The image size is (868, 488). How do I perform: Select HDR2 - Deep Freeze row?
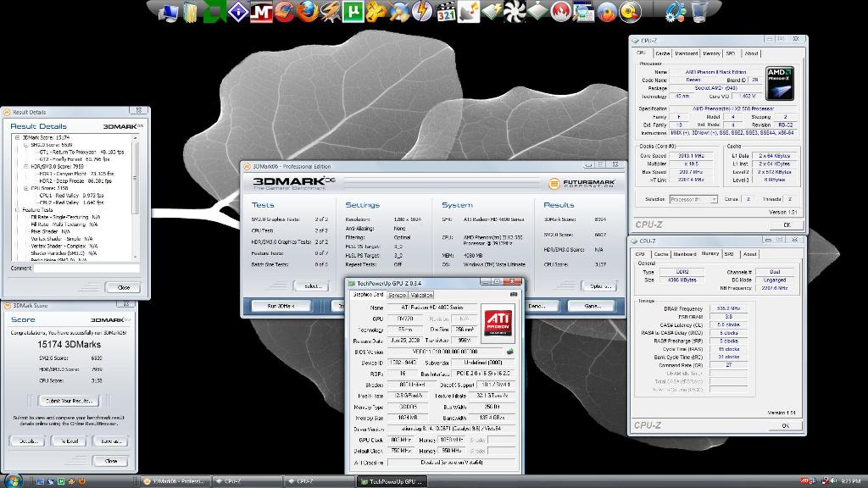point(75,181)
